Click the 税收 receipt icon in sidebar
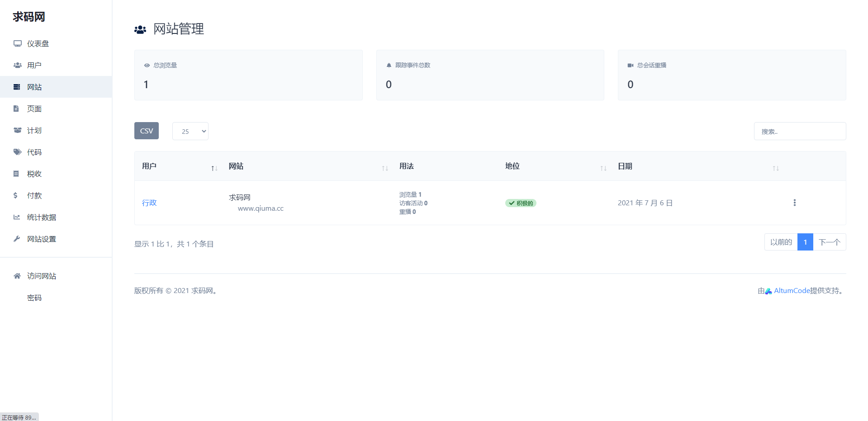The image size is (868, 421). [16, 174]
